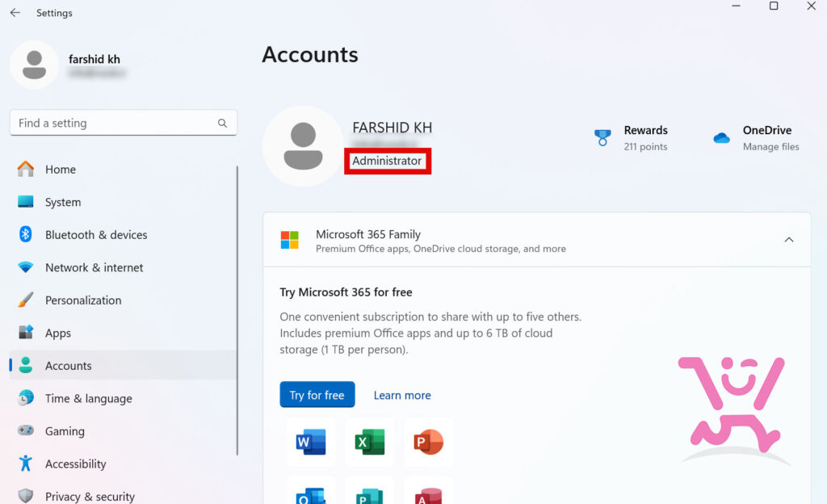
Task: Select the Apps label in sidebar
Action: 58,334
